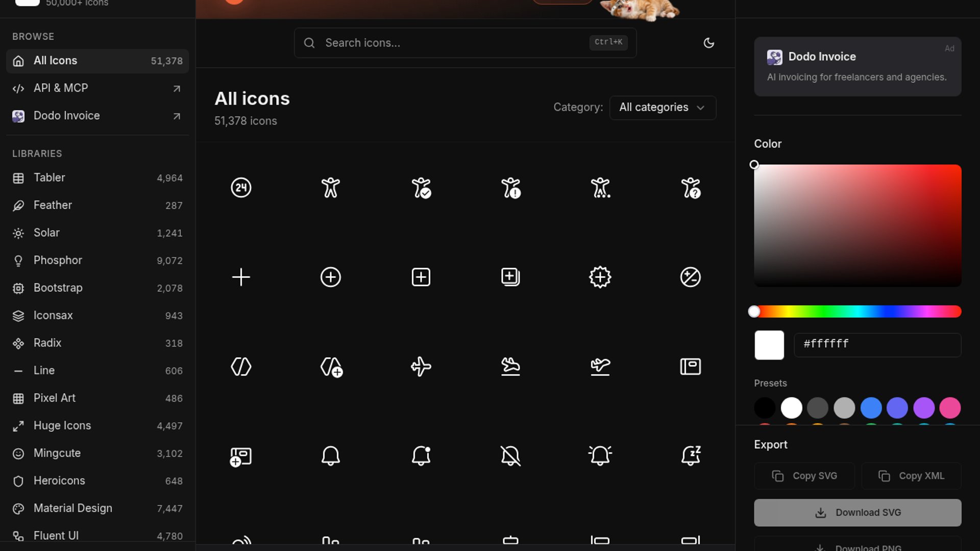Choose the crossed-out bell icon
The width and height of the screenshot is (980, 551).
510,456
